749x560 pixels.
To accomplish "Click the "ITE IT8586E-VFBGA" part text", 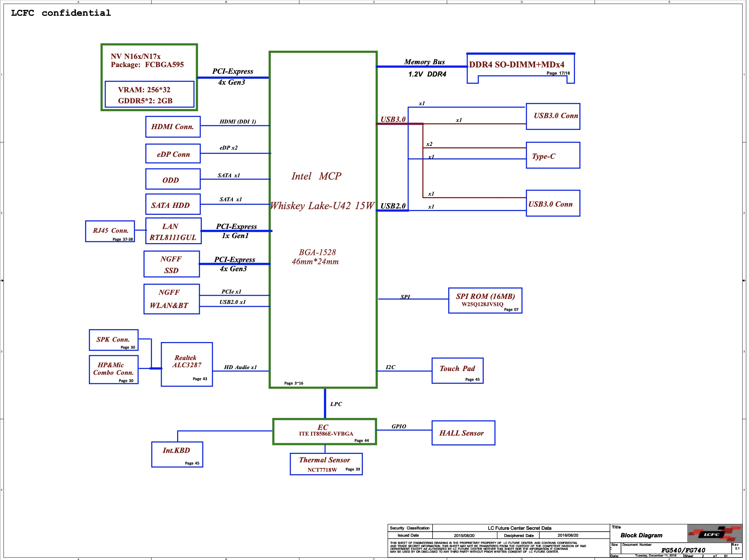I will [x=326, y=434].
